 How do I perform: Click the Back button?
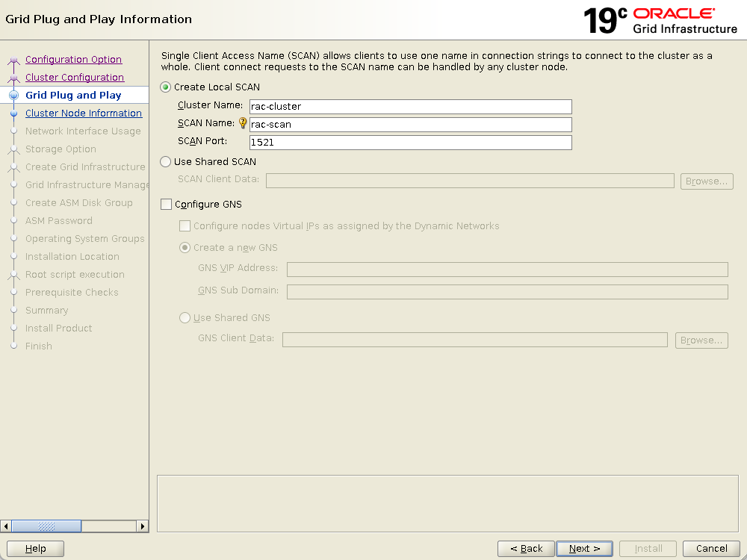point(526,549)
